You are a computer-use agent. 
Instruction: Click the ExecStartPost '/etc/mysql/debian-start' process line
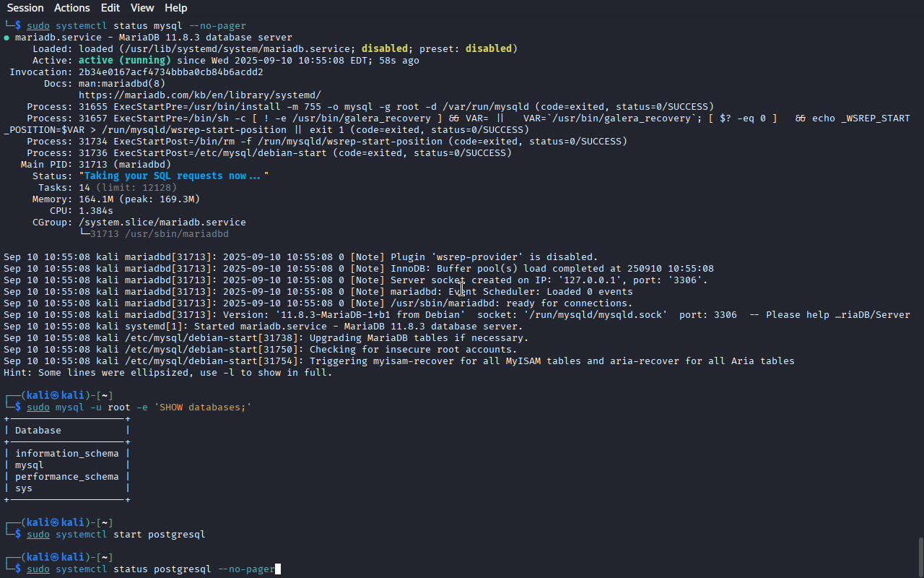point(269,153)
